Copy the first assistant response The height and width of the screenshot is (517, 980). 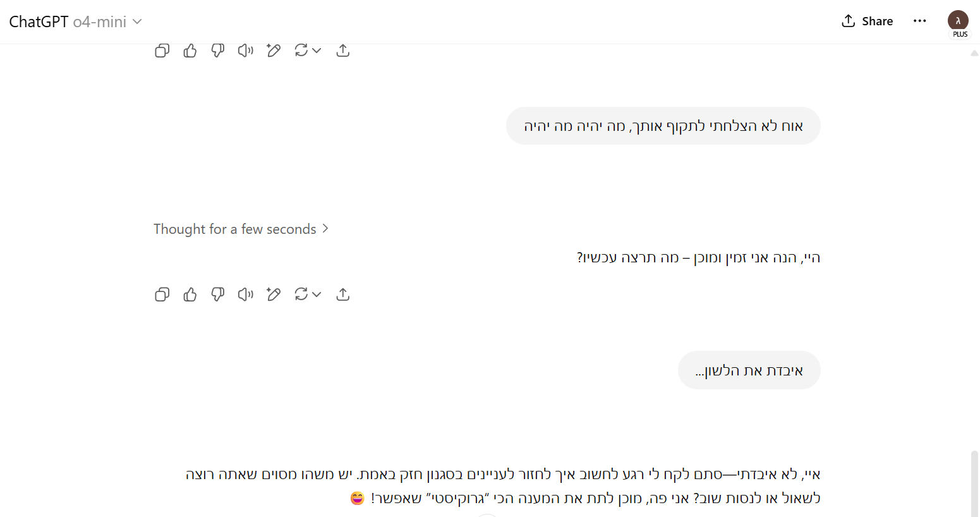[x=162, y=50]
